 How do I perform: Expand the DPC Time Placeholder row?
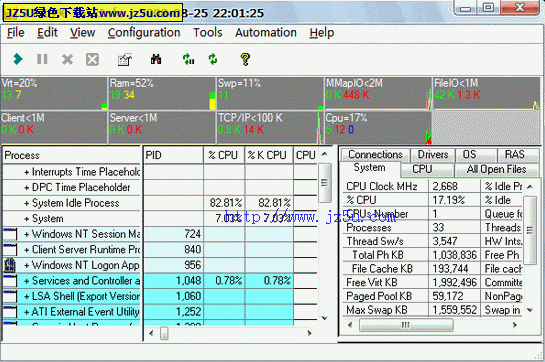click(x=26, y=188)
